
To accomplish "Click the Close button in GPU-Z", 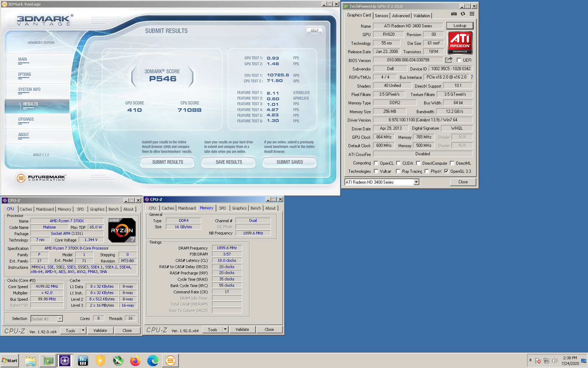I will pos(463,182).
